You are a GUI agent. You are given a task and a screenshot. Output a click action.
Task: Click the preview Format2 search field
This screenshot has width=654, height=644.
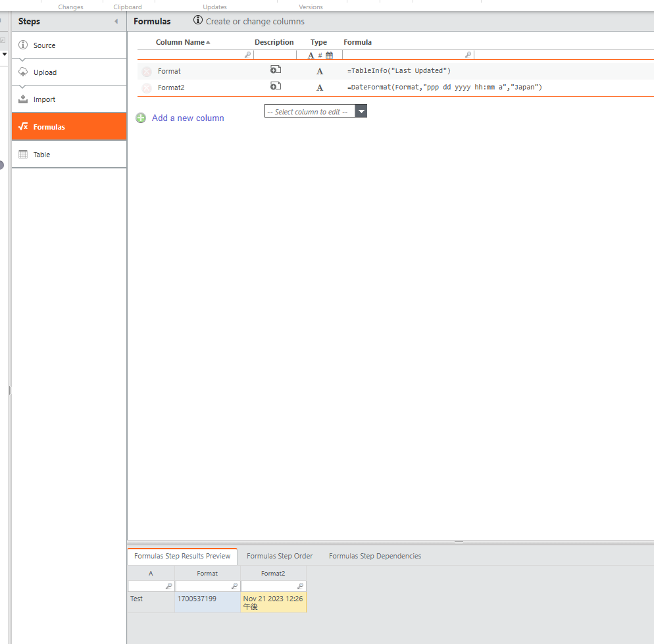pyautogui.click(x=273, y=586)
